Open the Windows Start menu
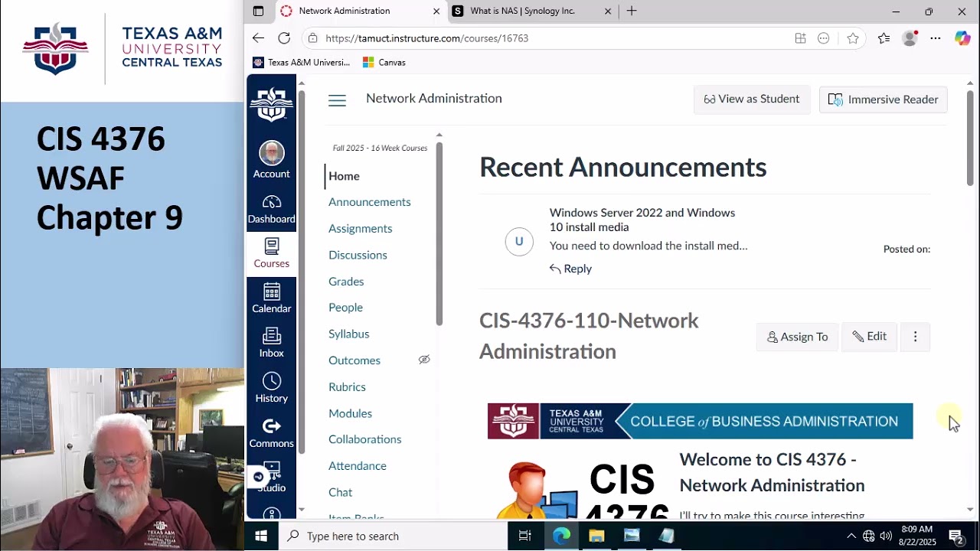Screen dimensions: 980x551 [x=261, y=536]
